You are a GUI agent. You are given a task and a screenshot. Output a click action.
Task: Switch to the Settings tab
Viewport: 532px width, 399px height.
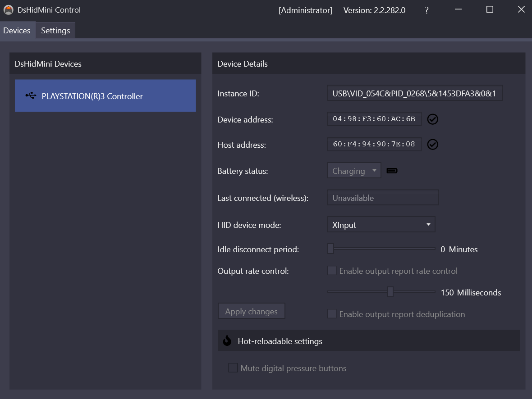click(55, 30)
